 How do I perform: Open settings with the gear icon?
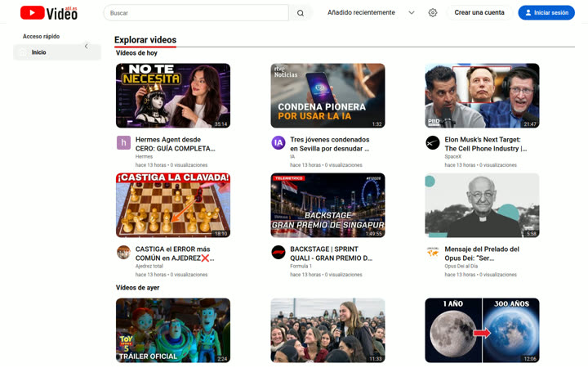tap(432, 13)
